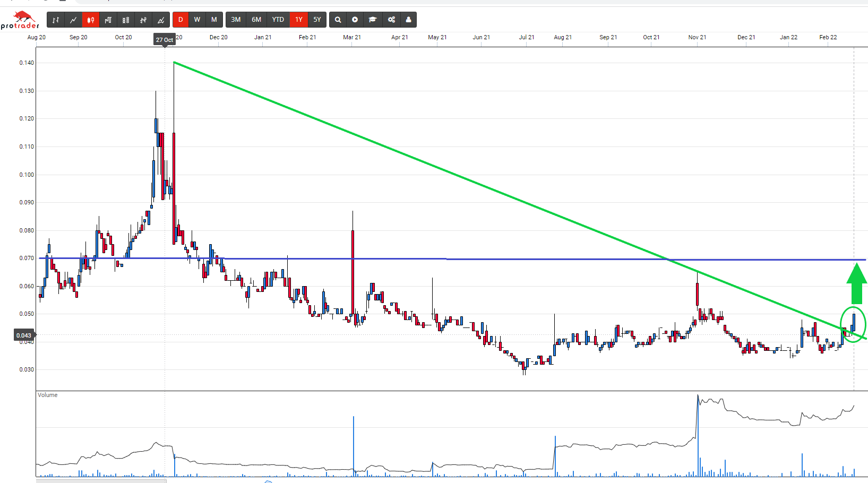The image size is (868, 483).
Task: Select the 5Y time range
Action: [x=317, y=20]
